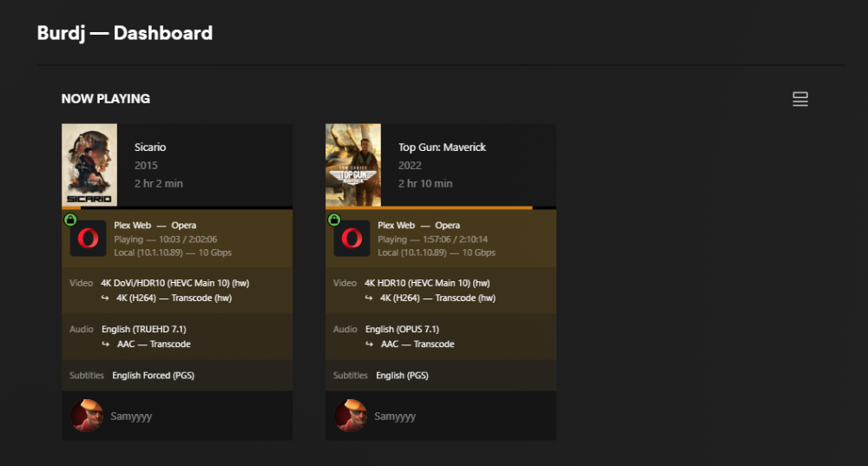Click the Opera icon on Top Gun session
This screenshot has height=466, width=868.
[x=352, y=239]
